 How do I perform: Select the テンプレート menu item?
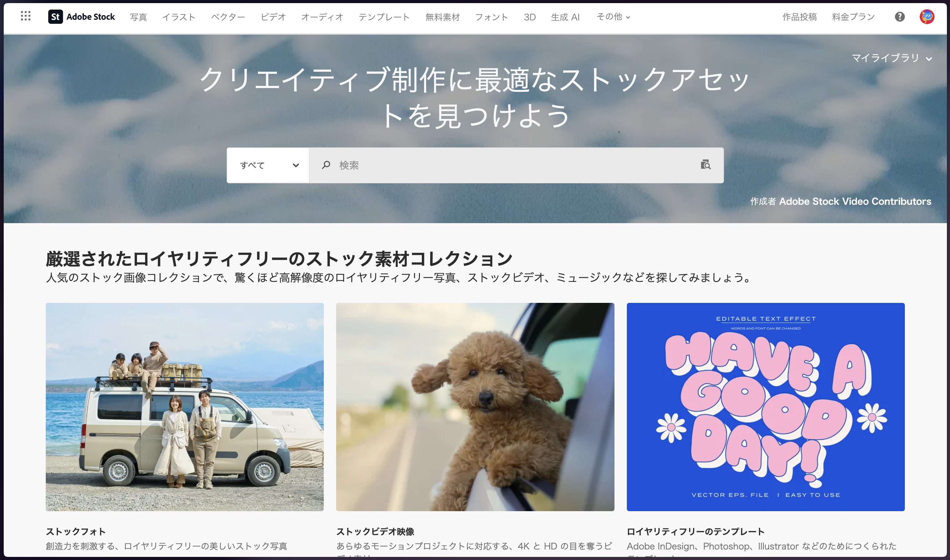point(384,17)
